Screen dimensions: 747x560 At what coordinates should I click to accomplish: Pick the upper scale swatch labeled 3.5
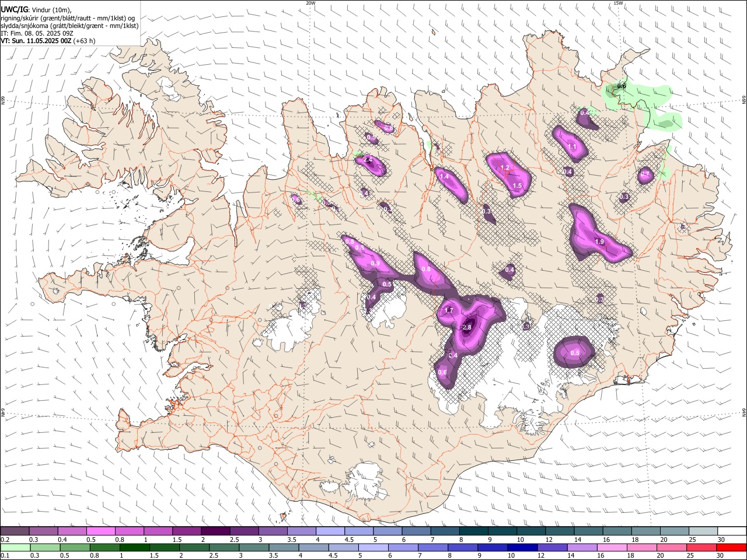pos(302,531)
